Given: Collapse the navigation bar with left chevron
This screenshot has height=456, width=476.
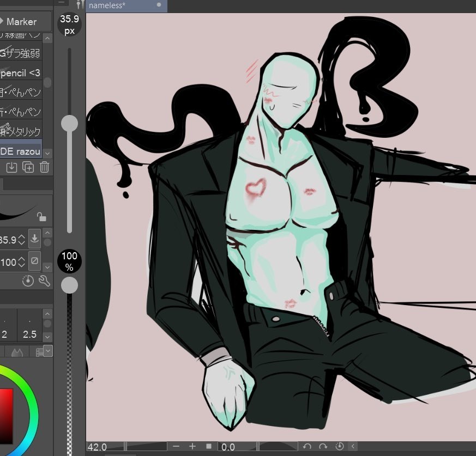Looking at the screenshot, I should (353, 446).
